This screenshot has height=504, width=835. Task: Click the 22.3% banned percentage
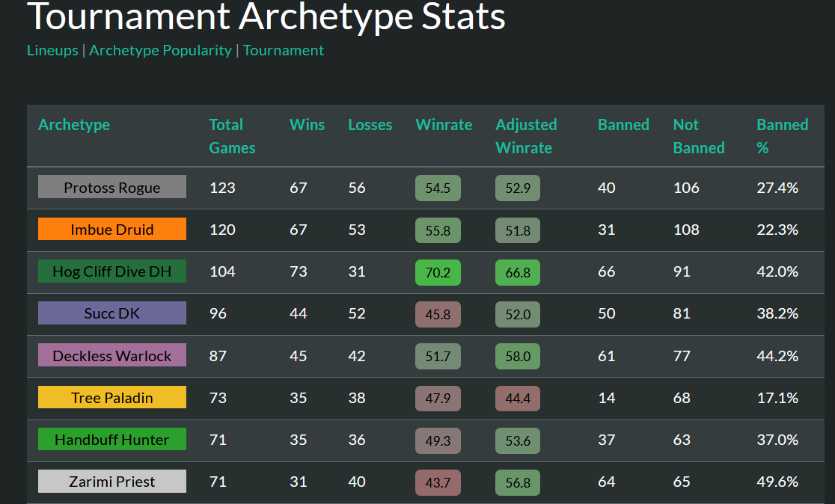coord(777,230)
